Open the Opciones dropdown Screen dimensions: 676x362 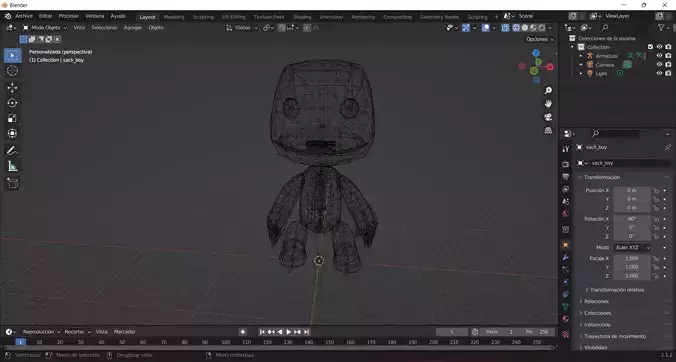(539, 39)
